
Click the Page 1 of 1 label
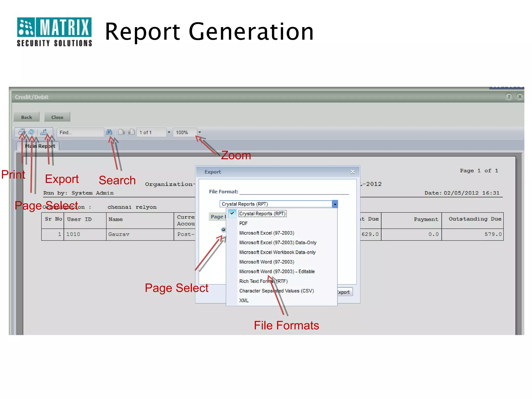(479, 171)
